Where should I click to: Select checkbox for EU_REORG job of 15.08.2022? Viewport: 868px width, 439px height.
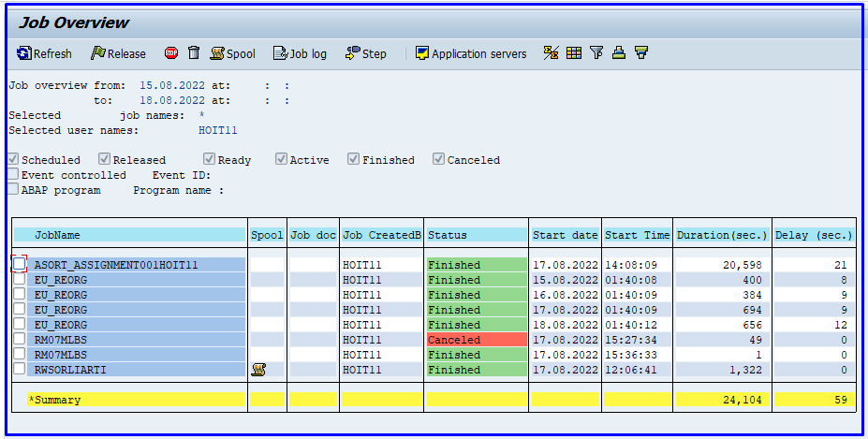pyautogui.click(x=20, y=278)
